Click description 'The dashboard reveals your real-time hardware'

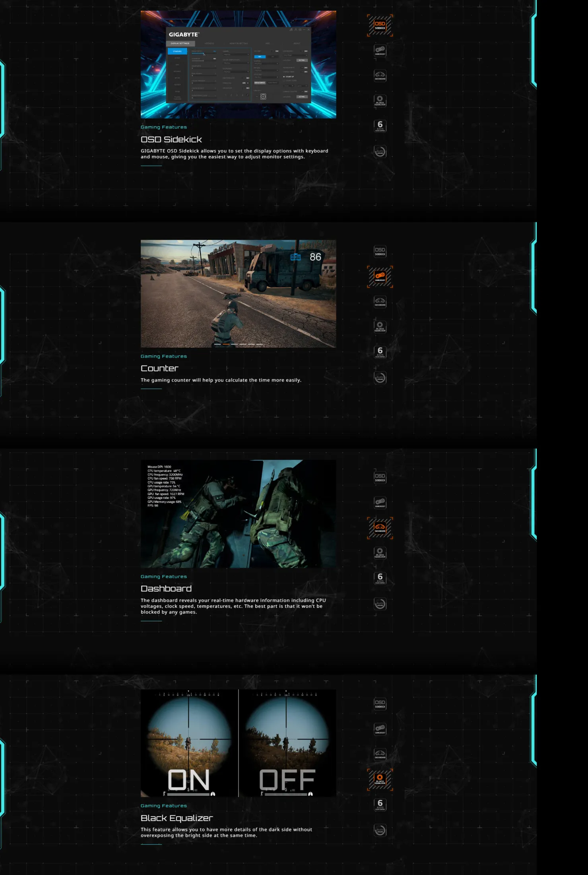[233, 606]
